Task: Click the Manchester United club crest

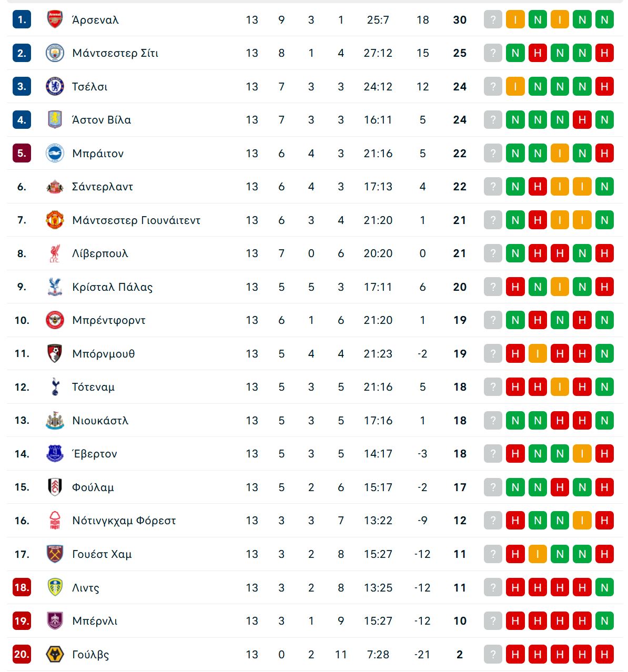Action: click(x=55, y=220)
